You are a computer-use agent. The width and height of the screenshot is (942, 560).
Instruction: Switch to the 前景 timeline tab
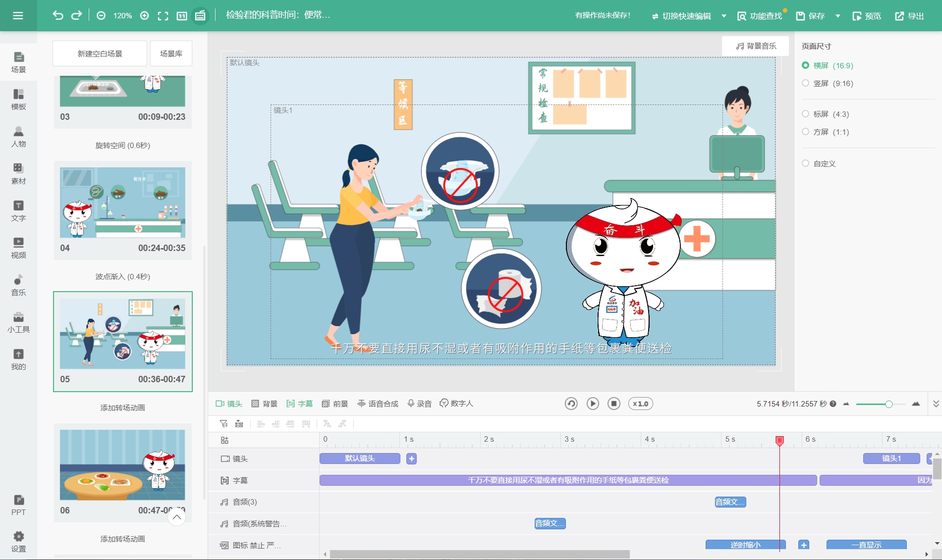335,404
